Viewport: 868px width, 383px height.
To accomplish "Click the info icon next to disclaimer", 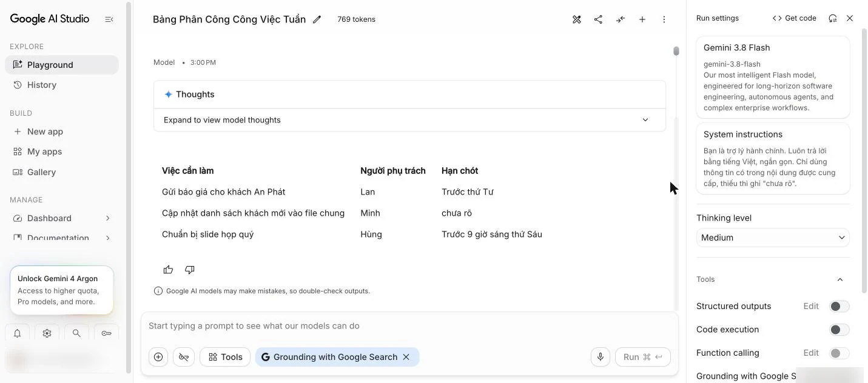I will pos(158,291).
